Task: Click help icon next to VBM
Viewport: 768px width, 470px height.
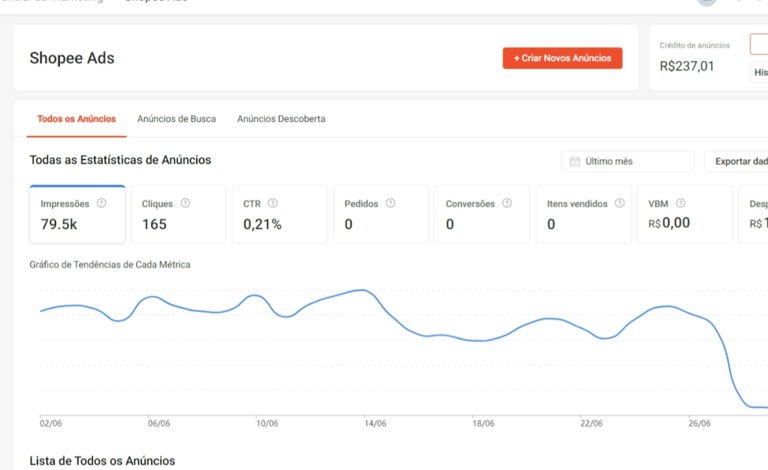Action: click(x=681, y=203)
